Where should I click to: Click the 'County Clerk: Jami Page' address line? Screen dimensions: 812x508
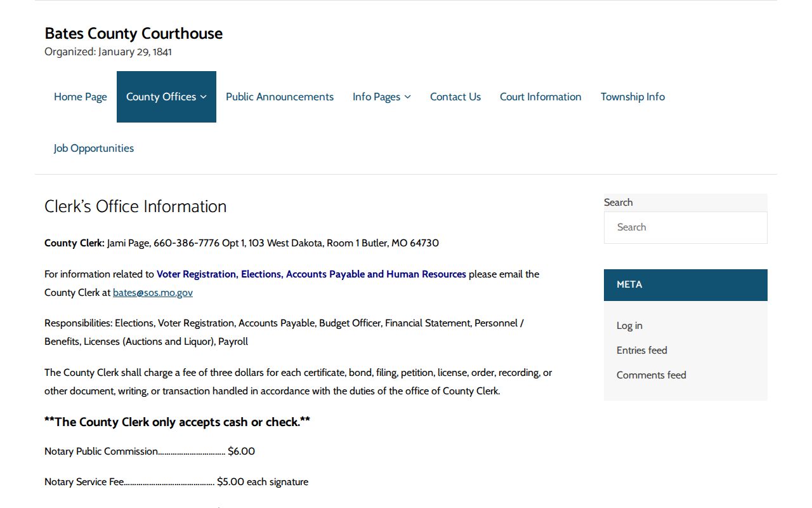pyautogui.click(x=242, y=243)
